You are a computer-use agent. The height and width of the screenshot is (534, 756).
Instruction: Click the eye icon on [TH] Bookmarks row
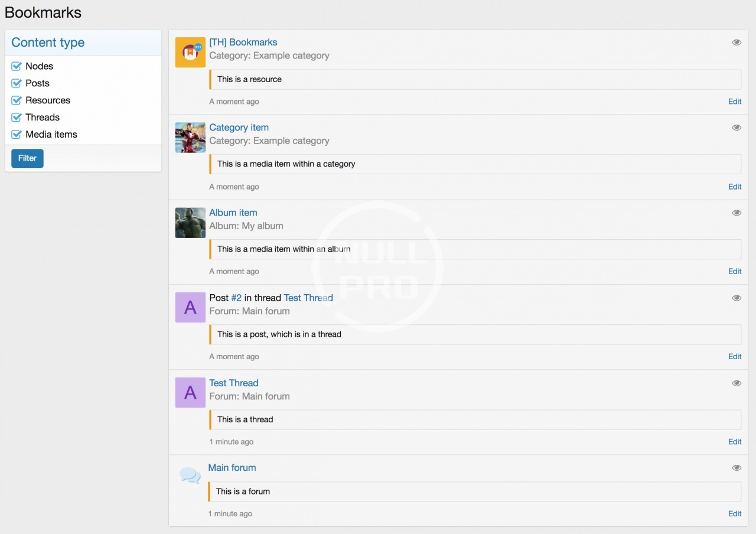click(736, 43)
